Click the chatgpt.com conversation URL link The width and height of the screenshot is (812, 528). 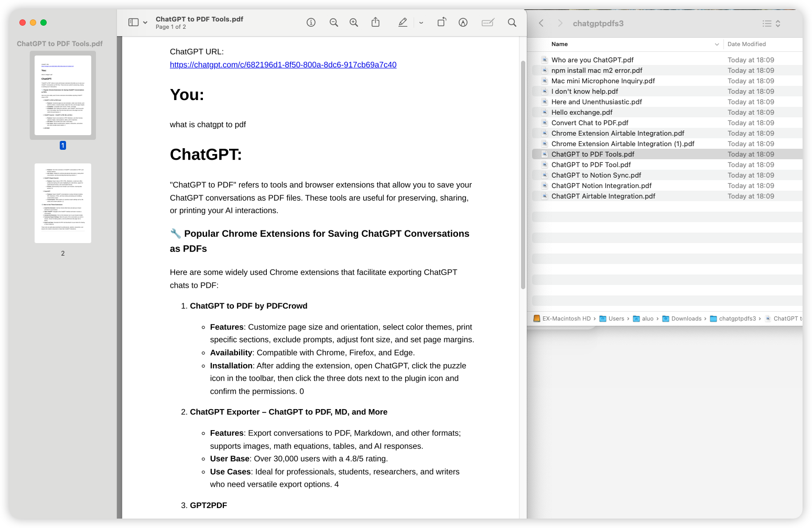point(283,64)
